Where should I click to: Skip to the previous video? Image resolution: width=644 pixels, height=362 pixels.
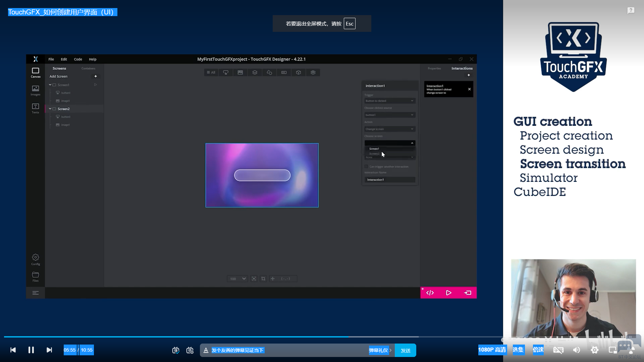click(x=13, y=350)
